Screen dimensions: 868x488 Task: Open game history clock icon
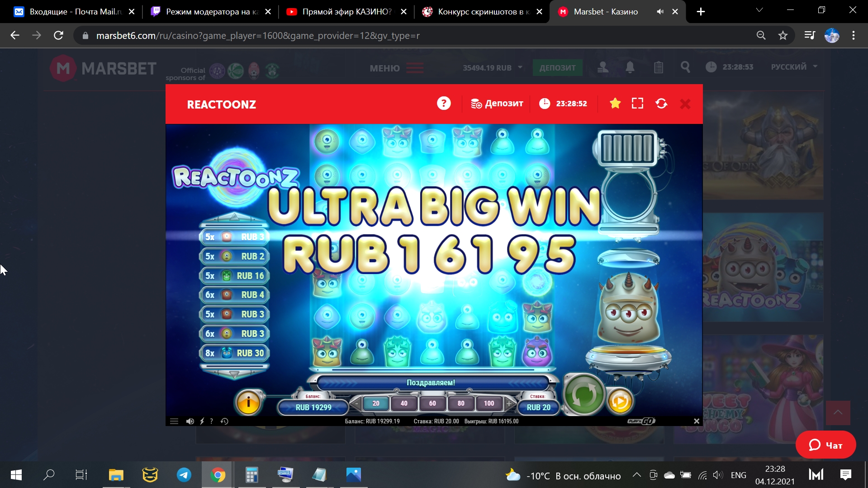click(224, 421)
